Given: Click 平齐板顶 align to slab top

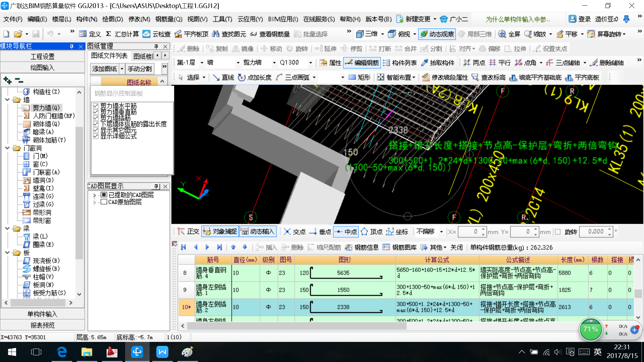Looking at the screenshot, I should point(192,34).
